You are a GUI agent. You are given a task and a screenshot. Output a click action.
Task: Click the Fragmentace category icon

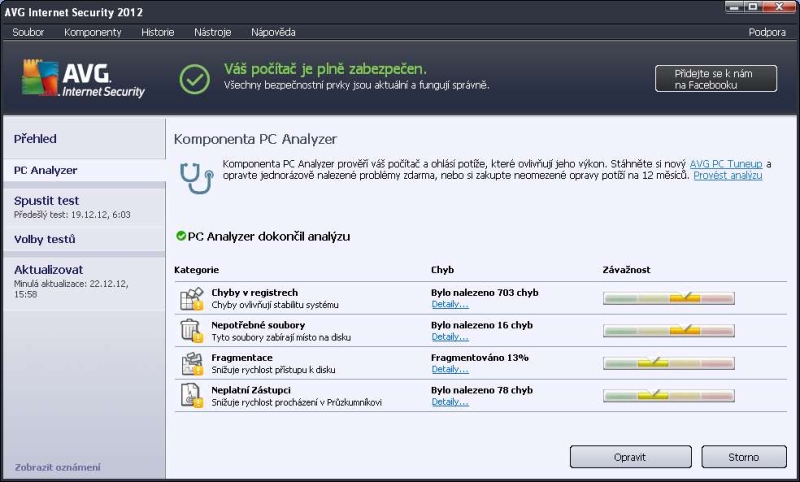tap(191, 363)
